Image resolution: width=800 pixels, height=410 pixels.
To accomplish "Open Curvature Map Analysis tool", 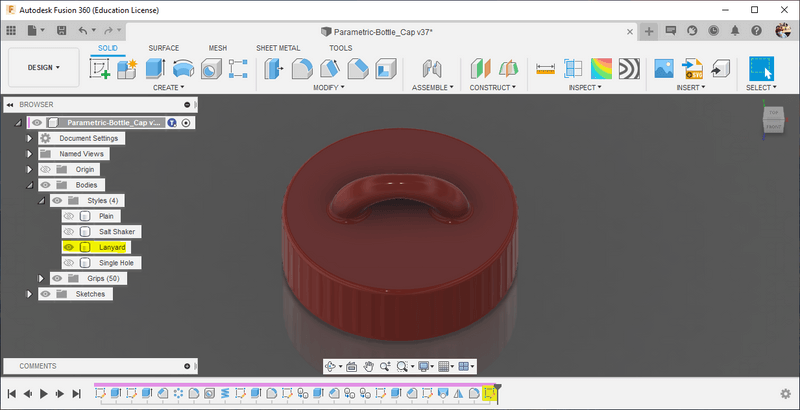I will (601, 68).
